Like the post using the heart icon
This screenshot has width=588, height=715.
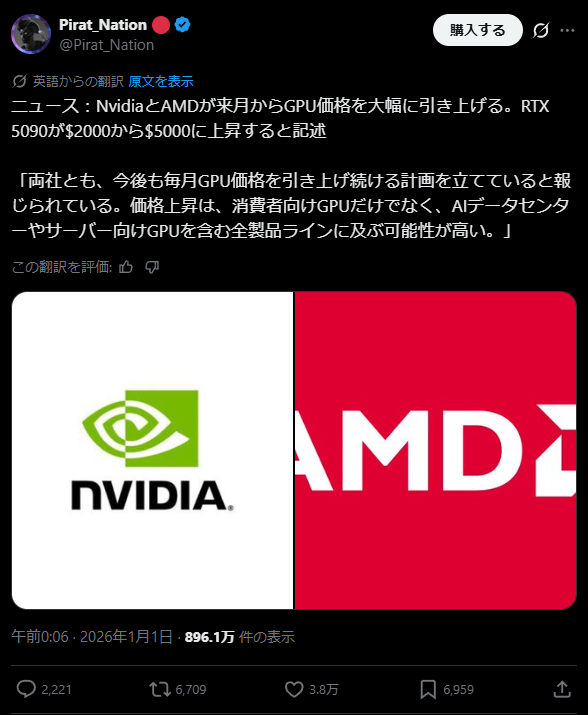click(x=294, y=689)
